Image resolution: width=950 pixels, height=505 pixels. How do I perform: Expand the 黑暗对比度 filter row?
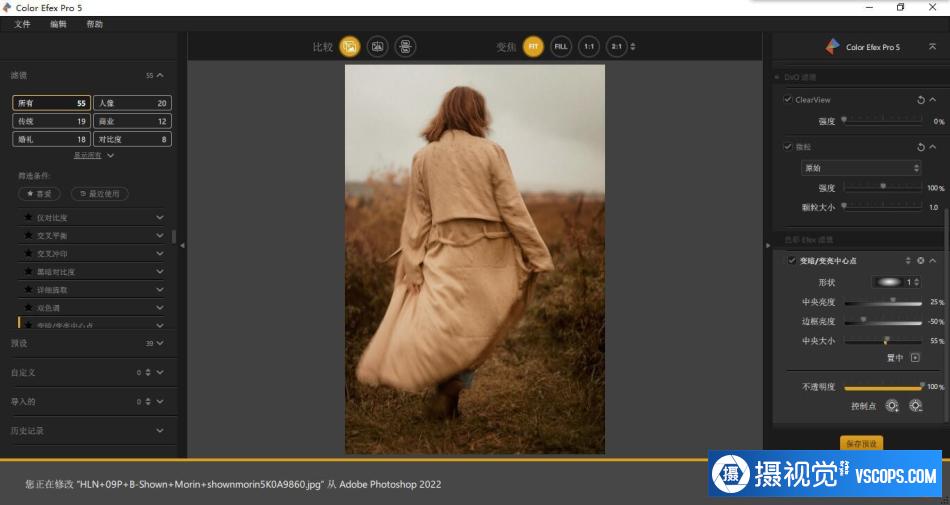coord(159,272)
